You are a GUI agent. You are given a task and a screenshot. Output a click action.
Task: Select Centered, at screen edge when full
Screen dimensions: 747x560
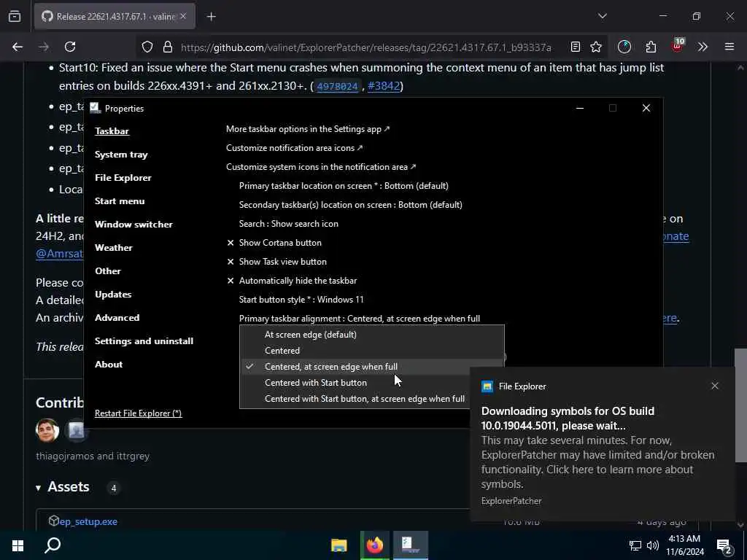[371, 367]
